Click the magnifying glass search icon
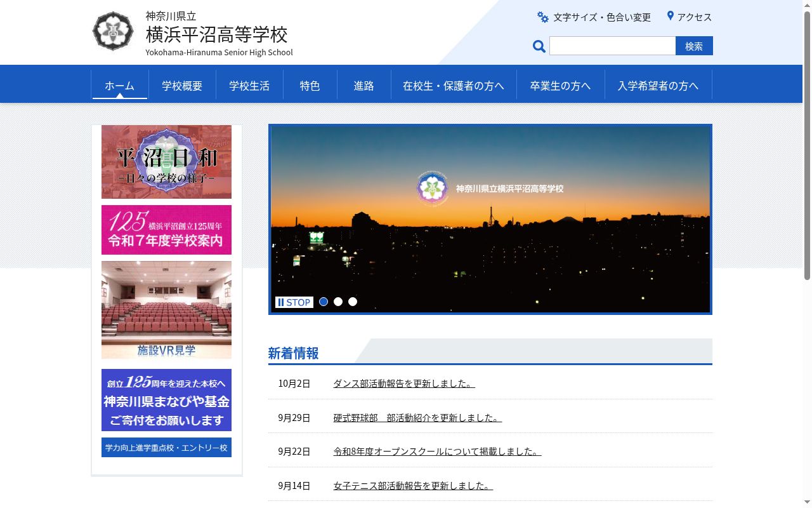 [x=539, y=46]
